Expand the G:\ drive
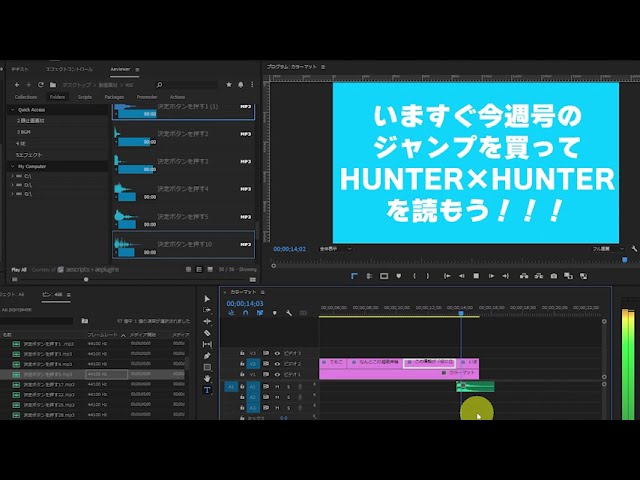Viewport: 640px width, 480px height. (12, 194)
